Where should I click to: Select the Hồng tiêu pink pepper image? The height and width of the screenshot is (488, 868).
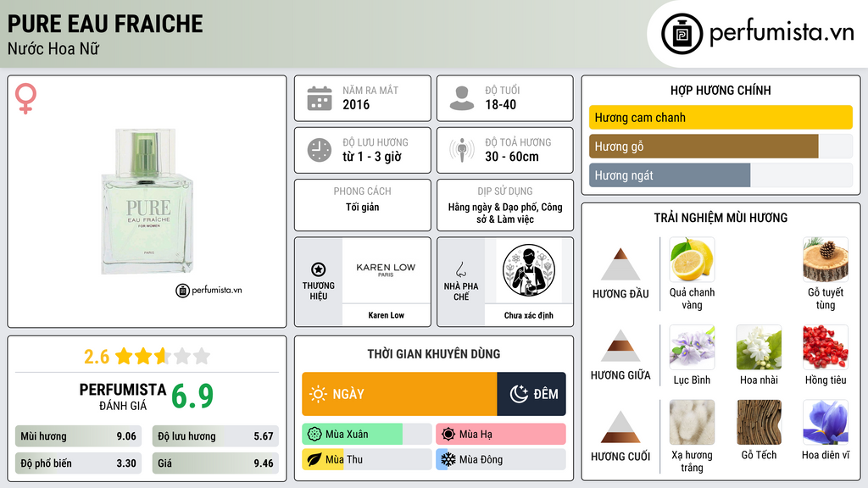(826, 347)
